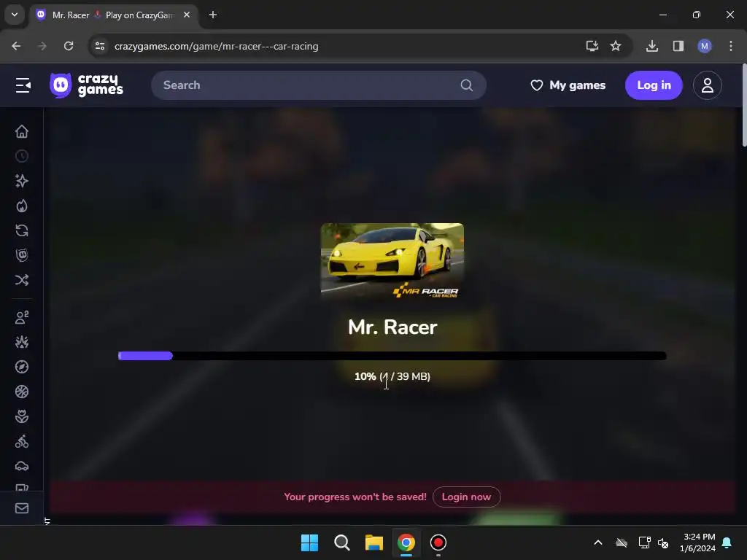Image resolution: width=747 pixels, height=560 pixels.
Task: Open Bike games icon
Action: coord(22,441)
